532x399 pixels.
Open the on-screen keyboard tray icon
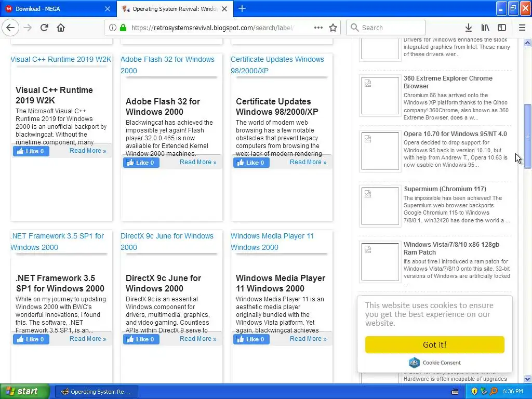pyautogui.click(x=455, y=392)
